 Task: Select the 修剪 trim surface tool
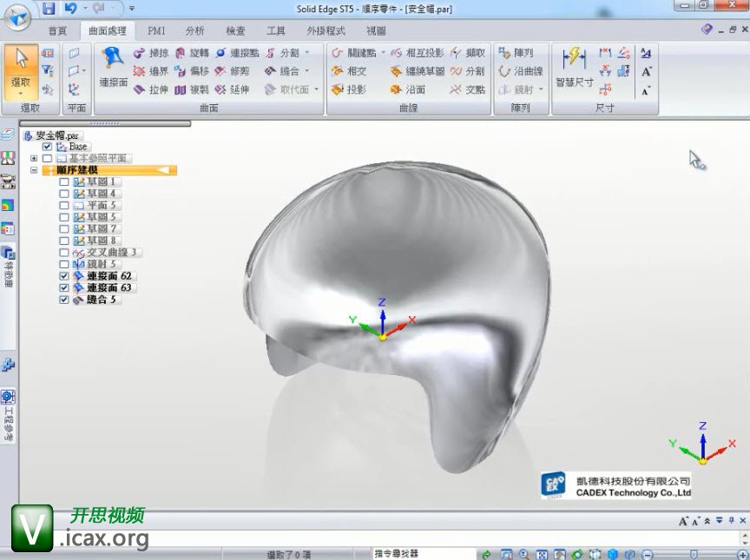click(x=233, y=71)
